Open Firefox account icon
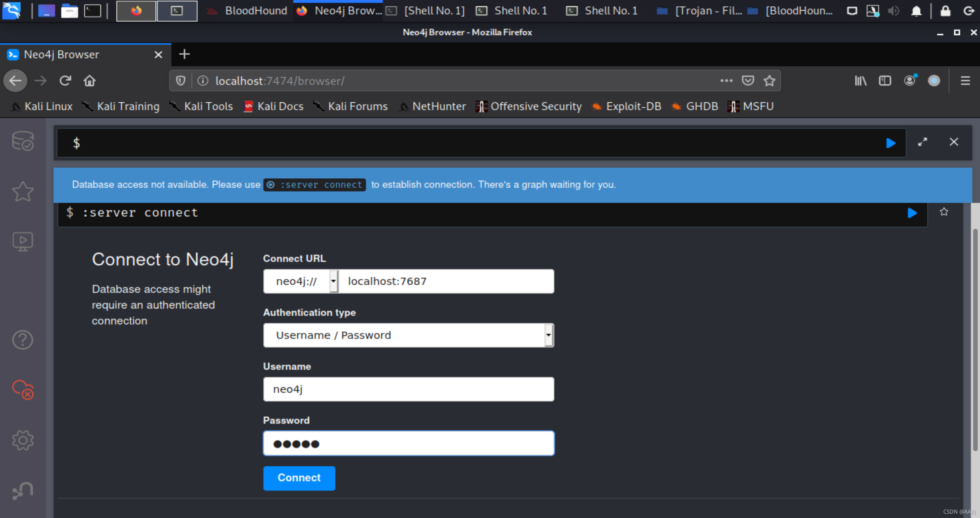The height and width of the screenshot is (518, 980). click(x=910, y=81)
